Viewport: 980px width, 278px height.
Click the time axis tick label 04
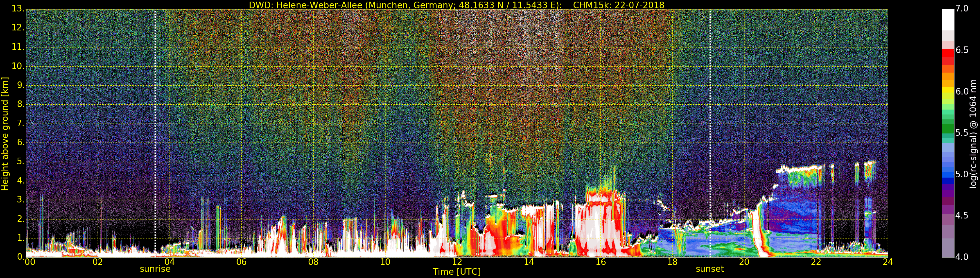coord(169,262)
